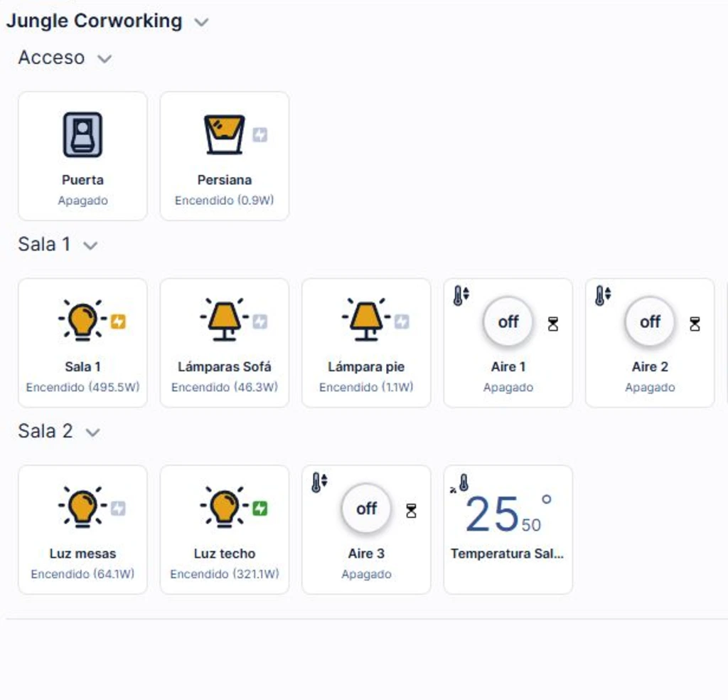Image resolution: width=728 pixels, height=700 pixels.
Task: Collapse the Sala 2 section
Action: tap(92, 433)
